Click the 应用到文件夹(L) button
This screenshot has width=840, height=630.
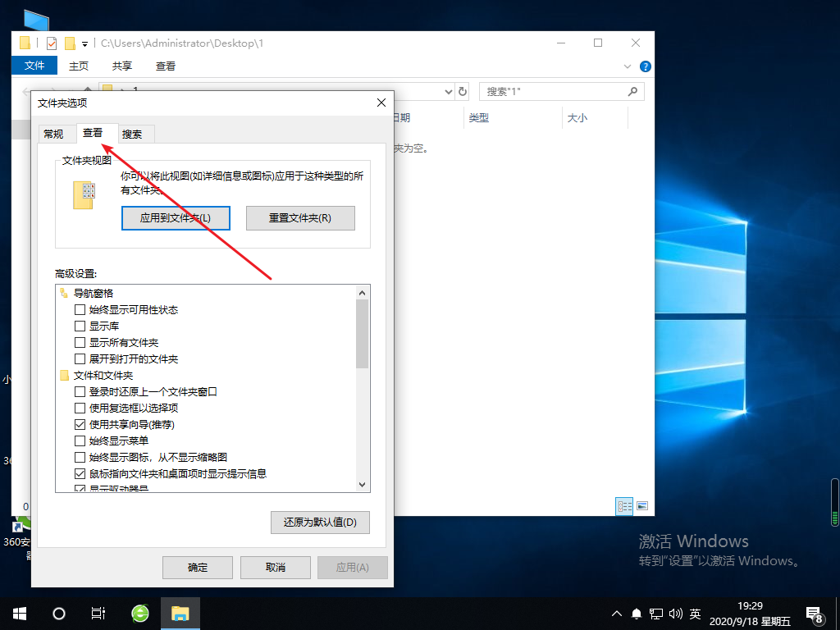click(176, 217)
